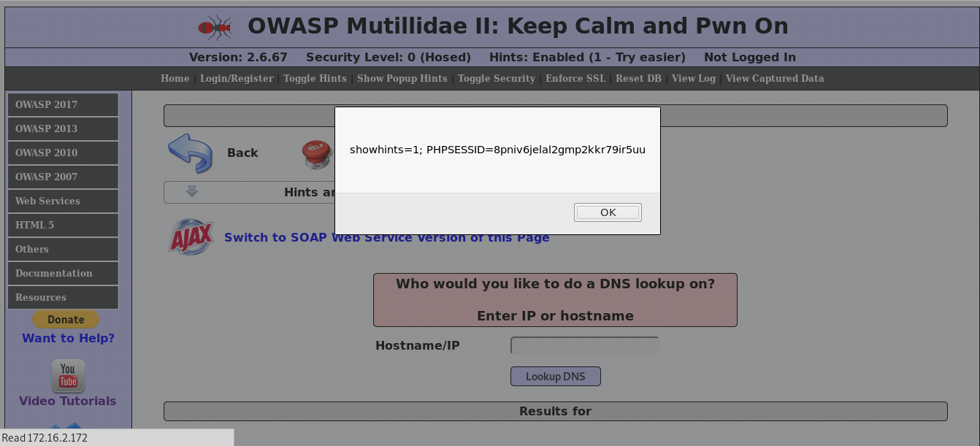Toggle Hints from the top menu
Screen dimensions: 980x446
[315, 78]
